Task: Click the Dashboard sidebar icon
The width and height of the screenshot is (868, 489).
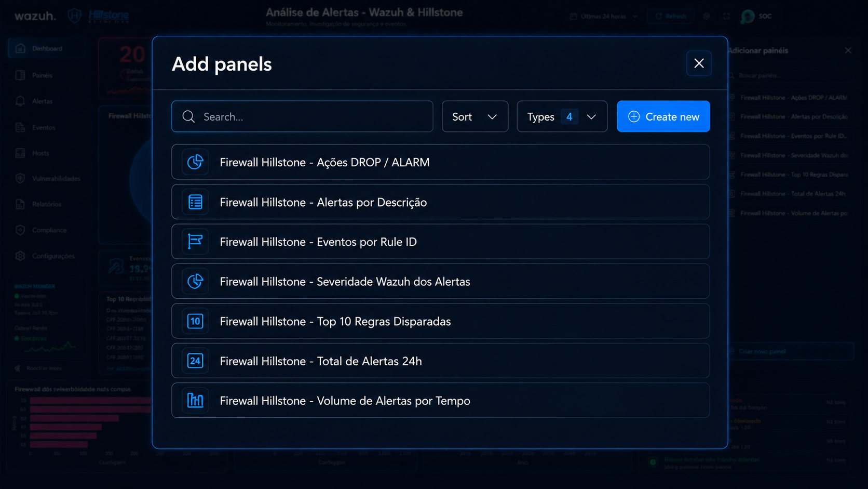Action: pos(20,48)
